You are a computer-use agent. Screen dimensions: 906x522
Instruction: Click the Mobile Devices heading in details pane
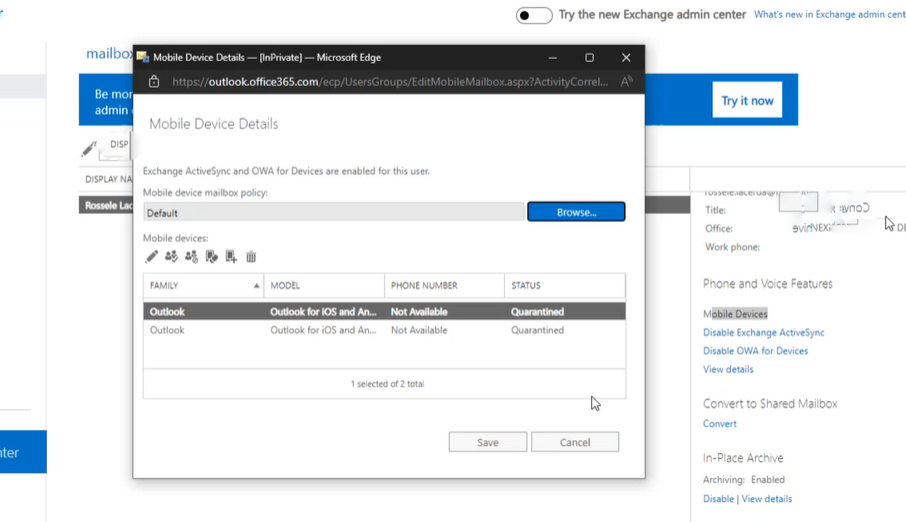(x=735, y=314)
